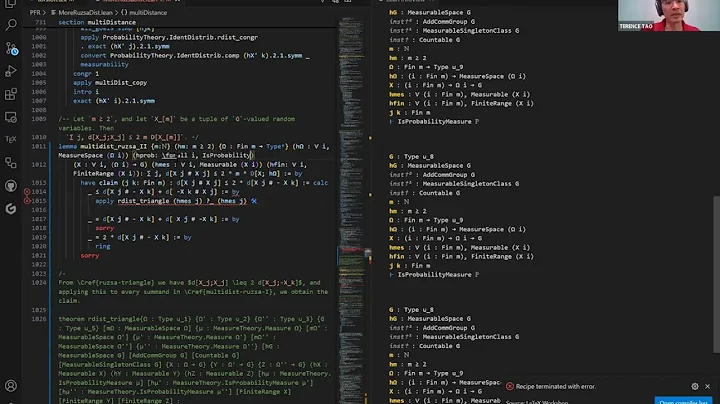Open the Accounts menu icon
Viewport: 720px width, 404px height.
pos(11,386)
